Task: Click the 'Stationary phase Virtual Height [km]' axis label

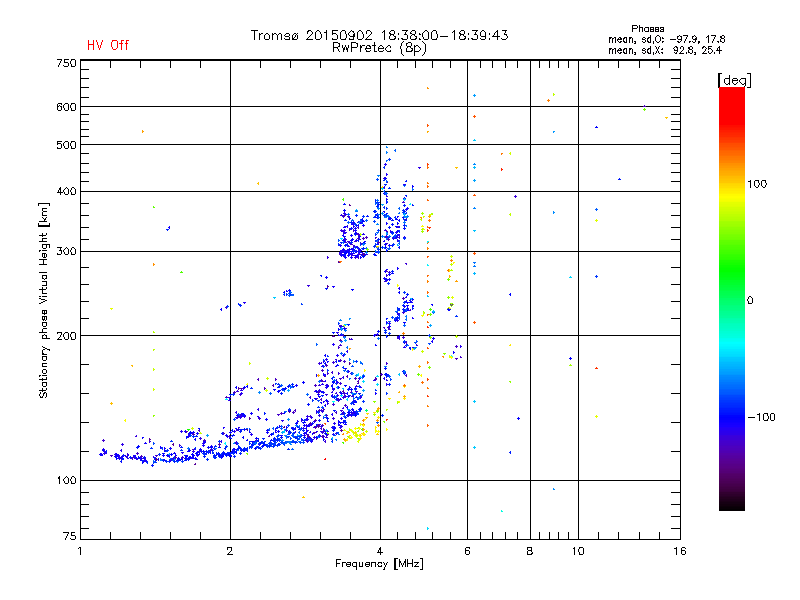Action: [44, 301]
